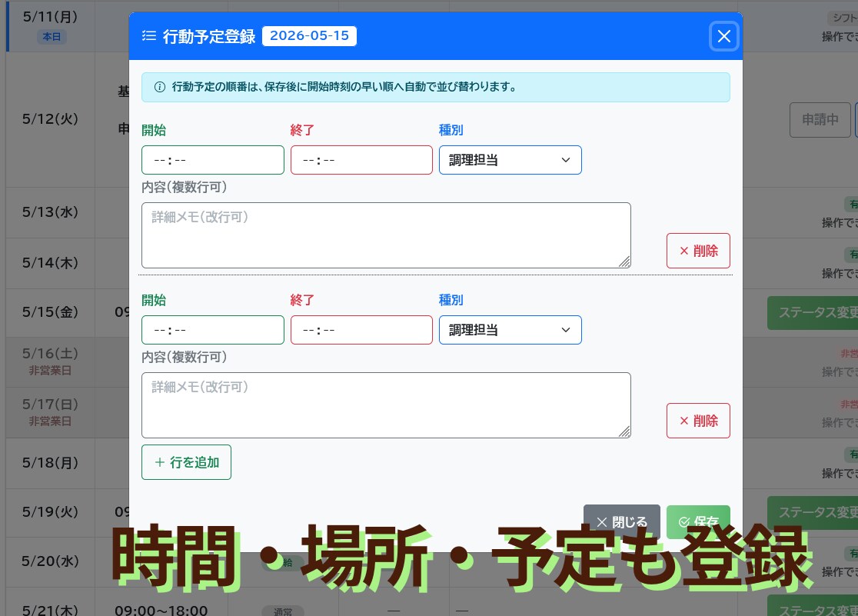Click the 5/15(金) date cell
The width and height of the screenshot is (858, 616).
point(50,312)
